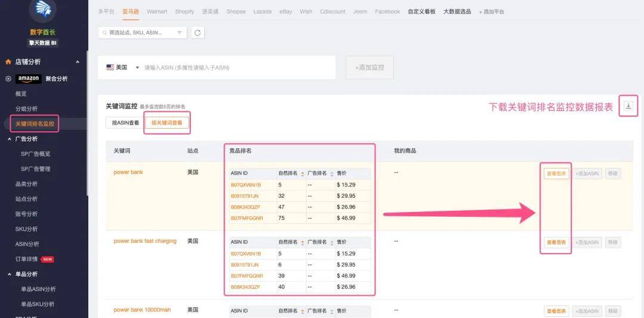The width and height of the screenshot is (644, 318).
Task: Click 添加平台 to add a platform
Action: coord(491,12)
